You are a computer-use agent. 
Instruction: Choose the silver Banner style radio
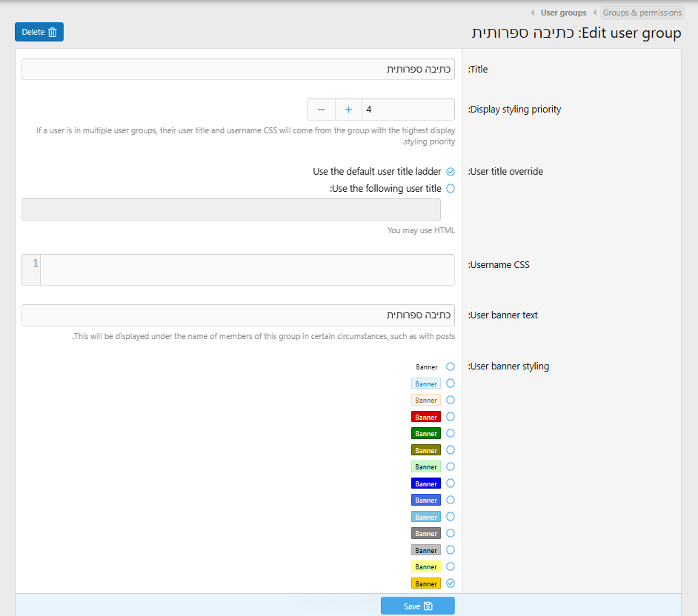point(451,550)
